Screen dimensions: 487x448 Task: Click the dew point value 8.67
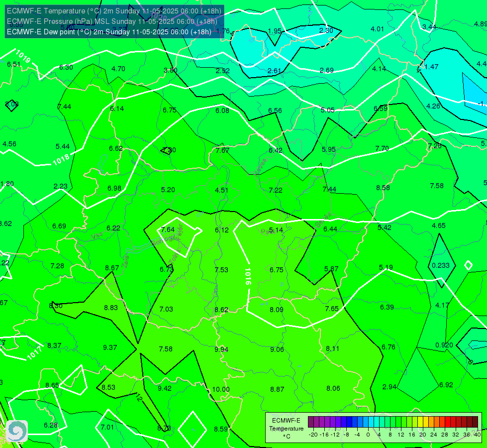coord(112,268)
